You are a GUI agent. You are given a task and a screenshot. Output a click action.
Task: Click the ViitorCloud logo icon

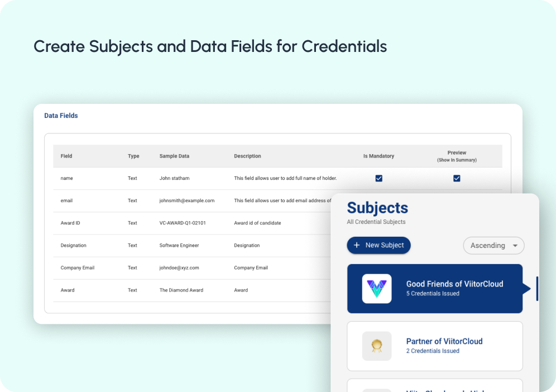point(377,289)
